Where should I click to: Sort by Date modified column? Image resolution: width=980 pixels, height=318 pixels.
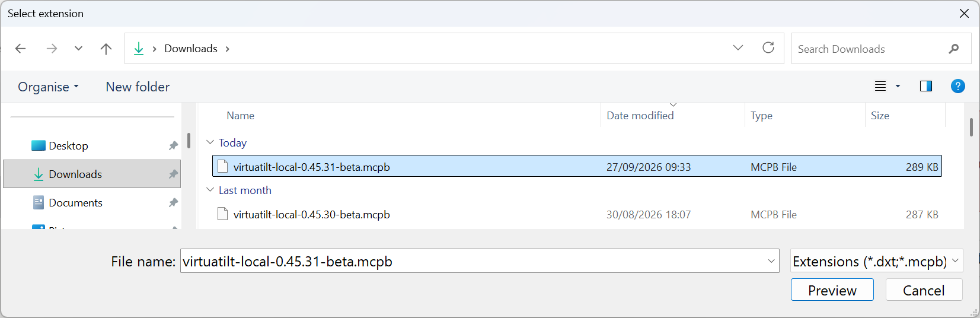[x=640, y=116]
